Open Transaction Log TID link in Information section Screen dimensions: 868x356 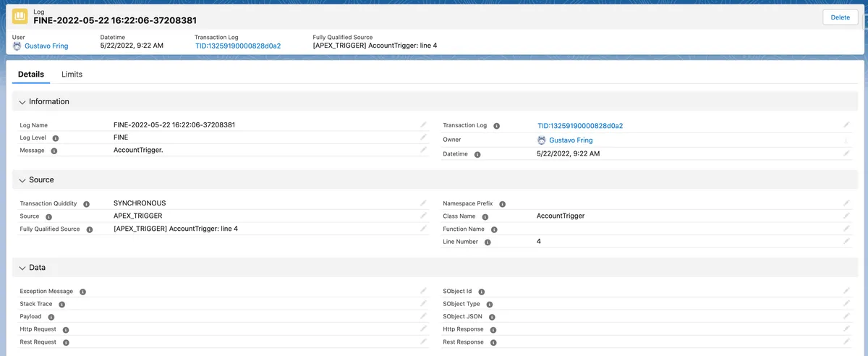[x=580, y=125]
